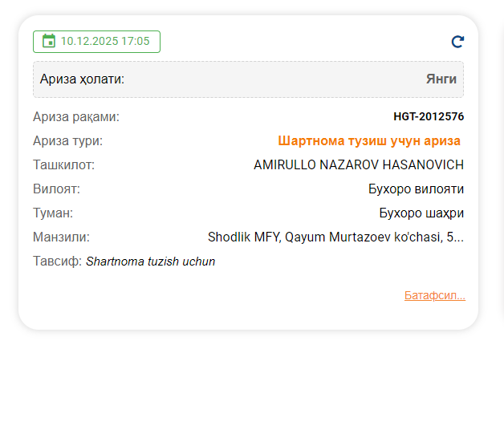
Task: Click the Вилоят label
Action: 56,189
